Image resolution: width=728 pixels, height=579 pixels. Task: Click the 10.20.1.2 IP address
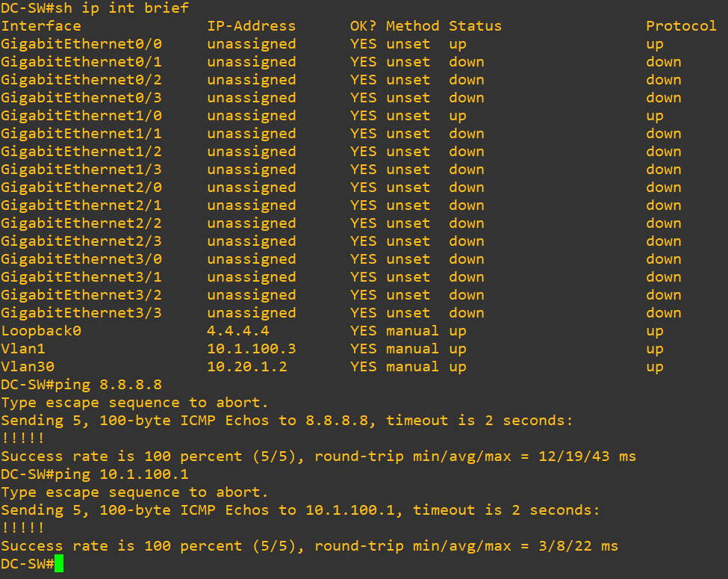(246, 367)
